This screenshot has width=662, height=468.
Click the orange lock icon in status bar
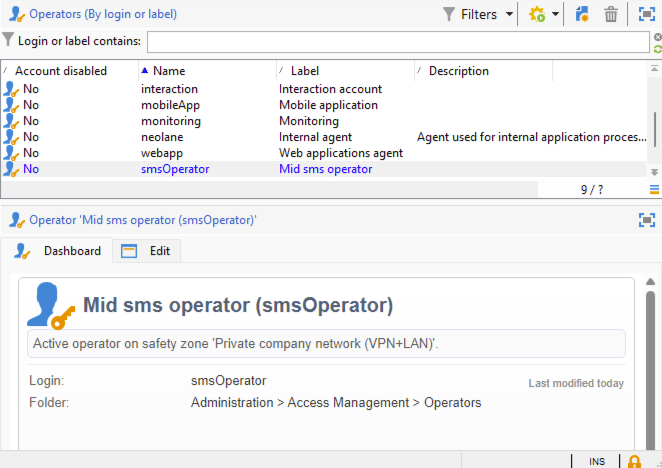click(x=634, y=461)
